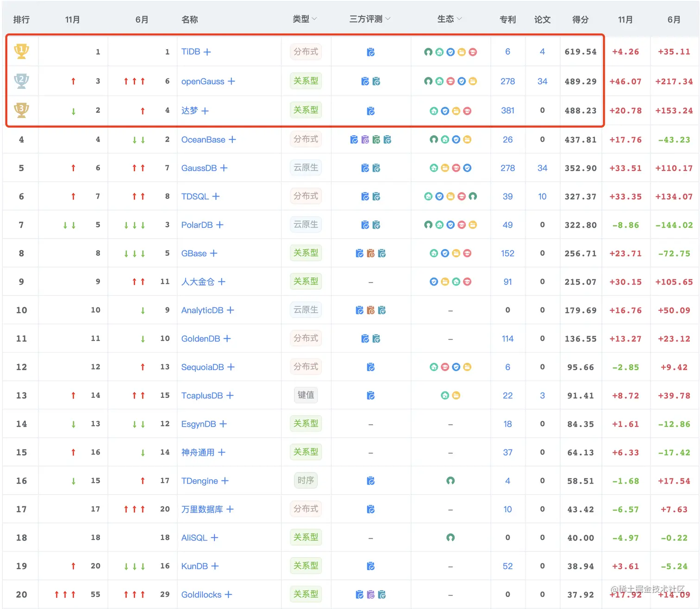Screen dimensions: 700x609
Task: Click the plus icon beside SequoiaDB
Action: (x=231, y=367)
